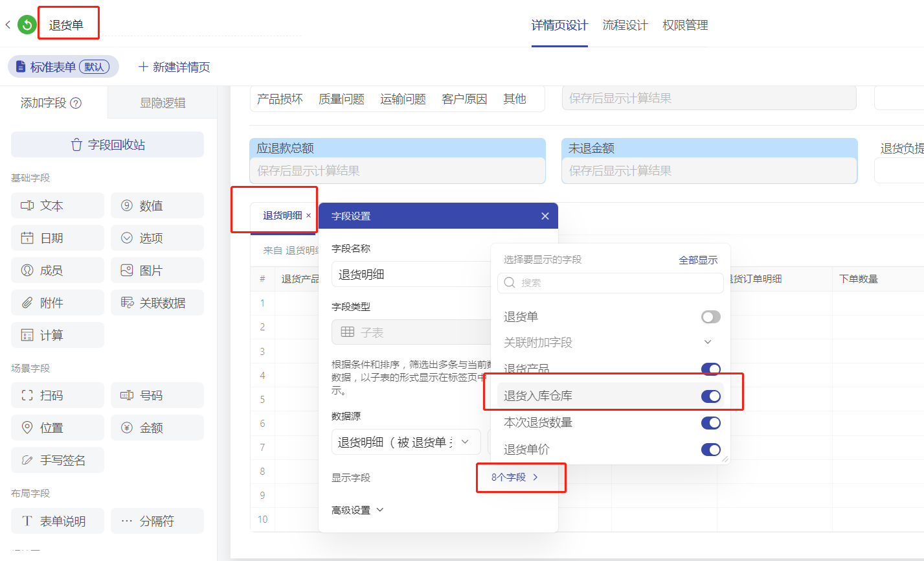Click the search icon in field picker

coord(510,283)
